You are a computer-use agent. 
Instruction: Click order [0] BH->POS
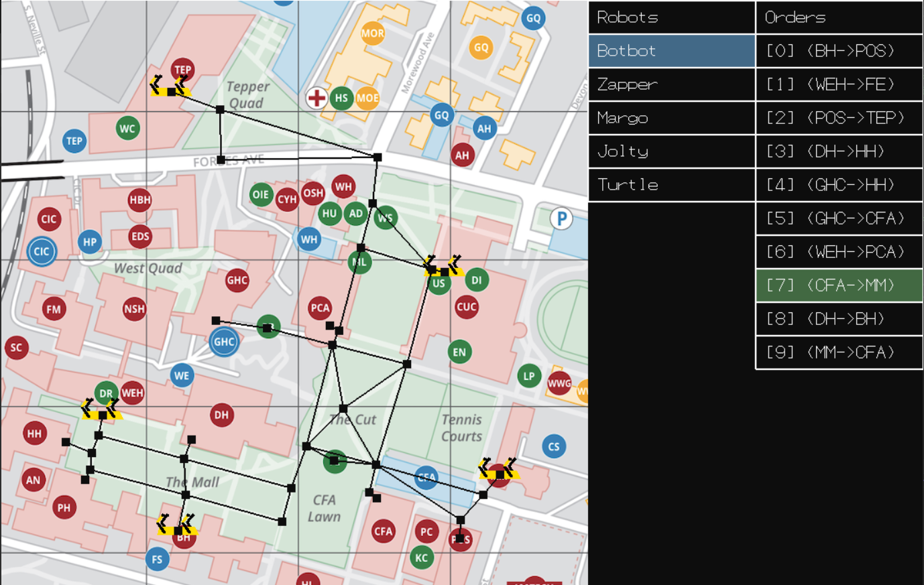coord(839,51)
